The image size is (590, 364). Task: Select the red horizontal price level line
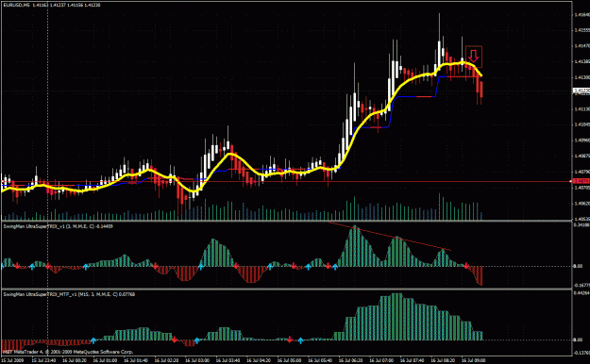pyautogui.click(x=286, y=182)
